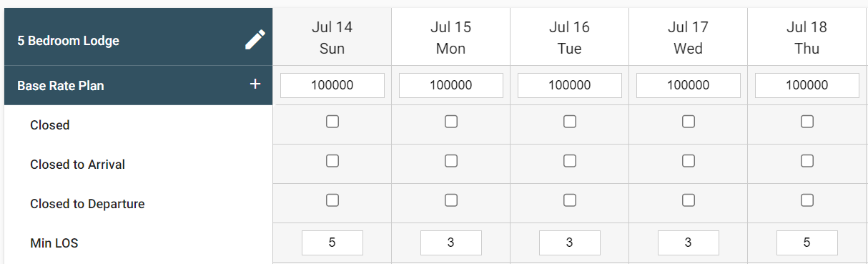Click the 5 Bedroom Lodge title

pos(69,41)
